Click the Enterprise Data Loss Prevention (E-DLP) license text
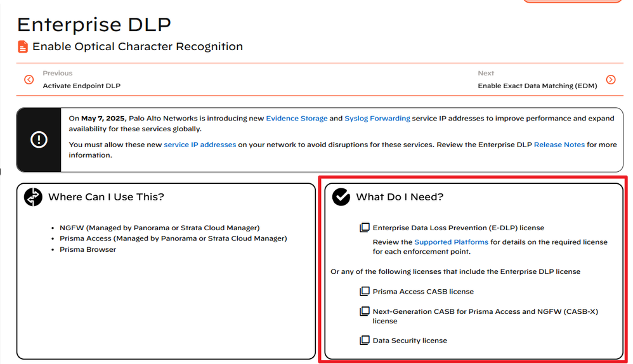633x364 pixels. tap(458, 228)
